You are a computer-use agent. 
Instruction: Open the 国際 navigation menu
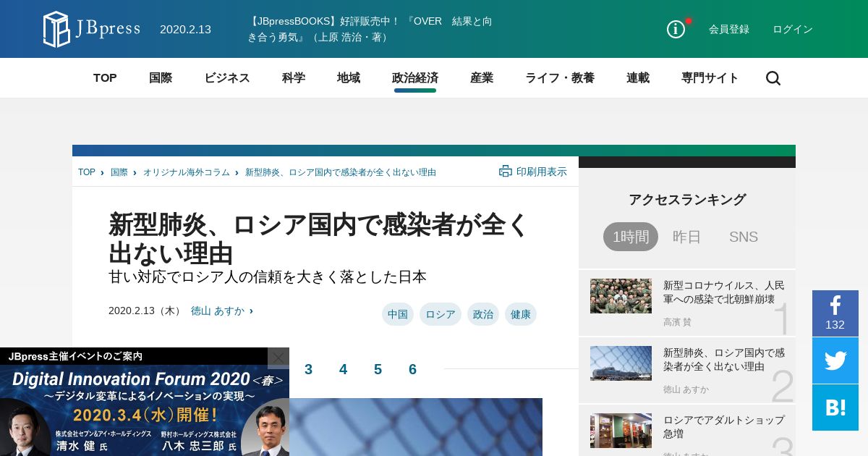(161, 78)
